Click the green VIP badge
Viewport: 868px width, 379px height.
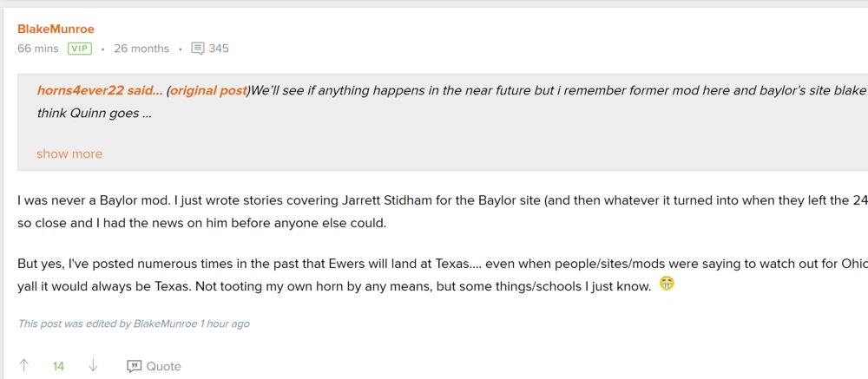pos(80,49)
